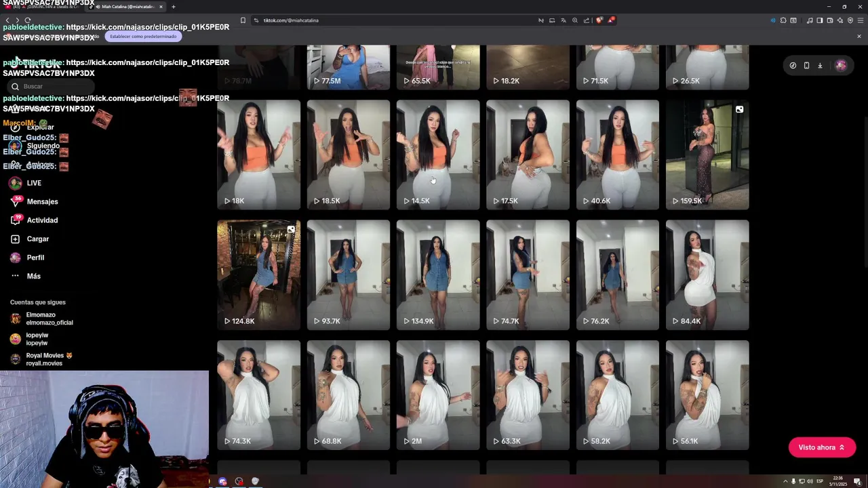The width and height of the screenshot is (868, 488).
Task: Close the 'Miah Catalina' tab
Action: [x=161, y=7]
